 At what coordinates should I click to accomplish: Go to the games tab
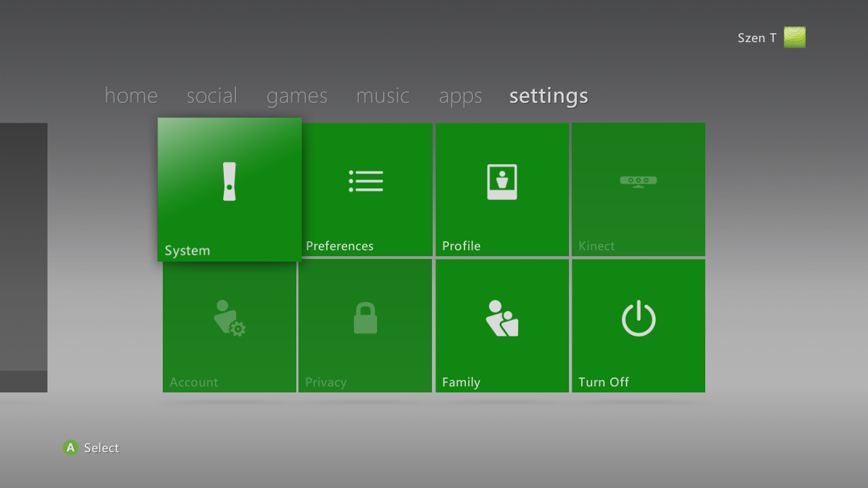coord(297,96)
